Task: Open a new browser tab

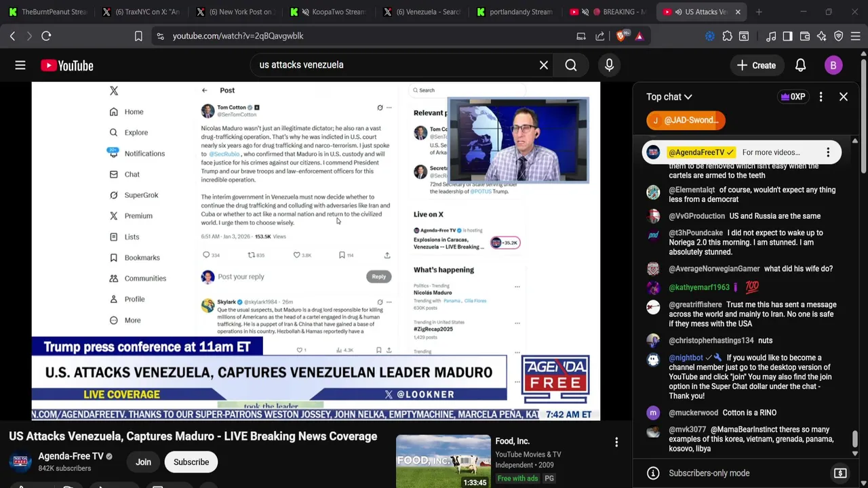Action: [759, 12]
